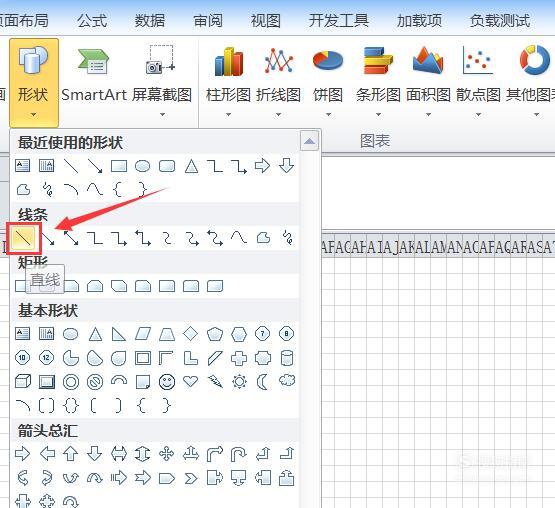Image resolution: width=555 pixels, height=508 pixels.
Task: Choose the no-symbol prohibited shape
Action: (95, 382)
